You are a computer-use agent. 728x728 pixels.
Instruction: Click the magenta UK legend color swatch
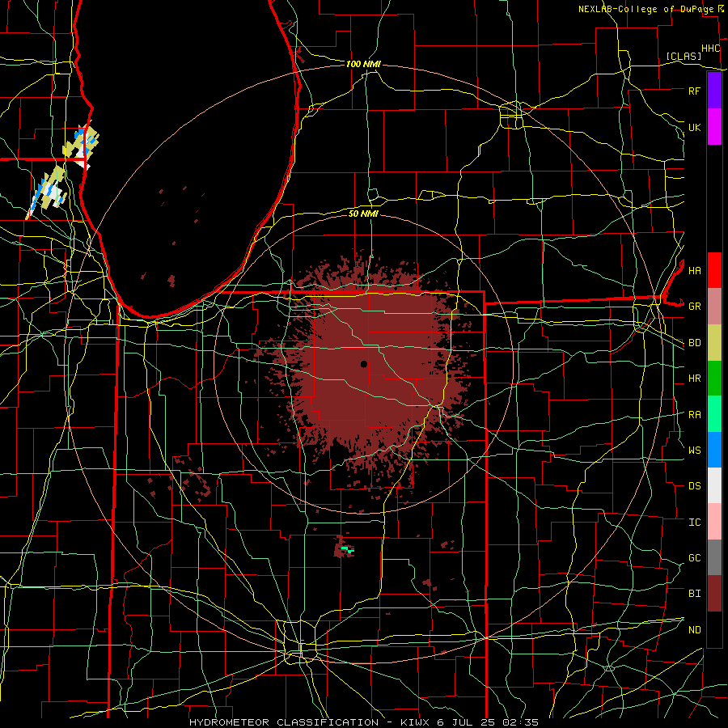click(x=714, y=127)
